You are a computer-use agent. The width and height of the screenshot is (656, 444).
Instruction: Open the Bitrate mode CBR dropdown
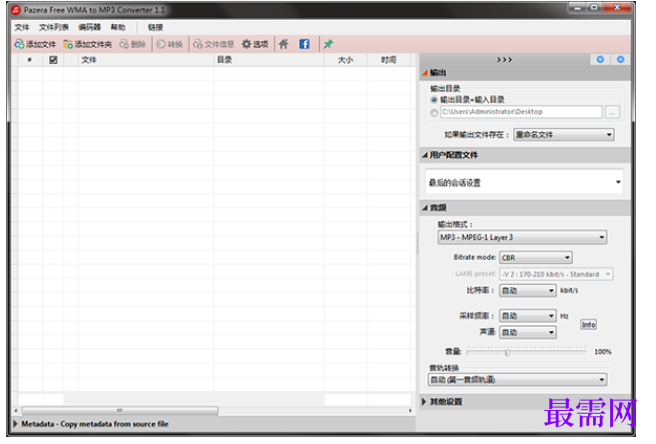(536, 257)
